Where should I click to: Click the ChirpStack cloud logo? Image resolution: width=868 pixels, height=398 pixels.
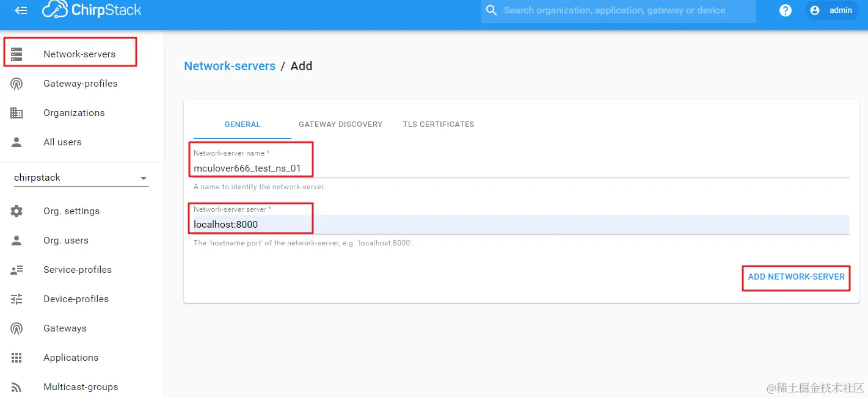[x=92, y=10]
